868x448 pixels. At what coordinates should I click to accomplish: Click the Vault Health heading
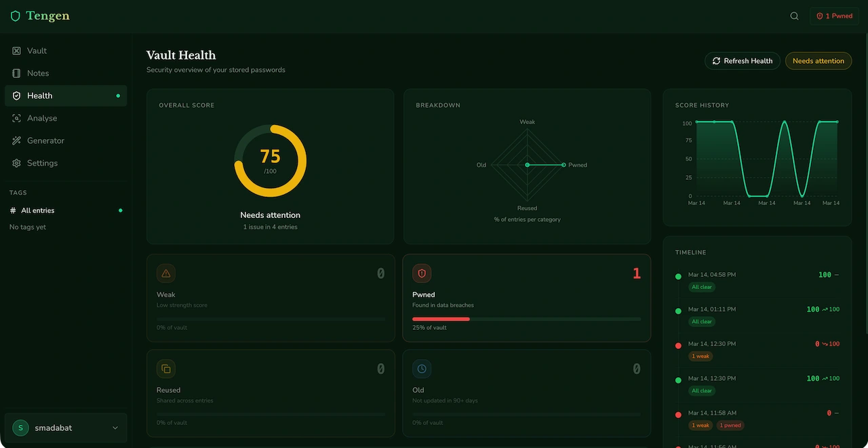click(181, 56)
